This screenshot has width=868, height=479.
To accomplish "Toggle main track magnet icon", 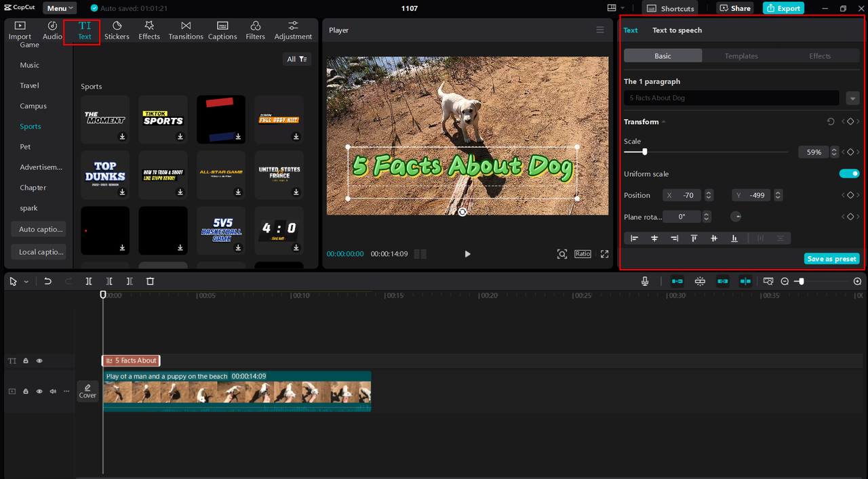I will pos(677,281).
